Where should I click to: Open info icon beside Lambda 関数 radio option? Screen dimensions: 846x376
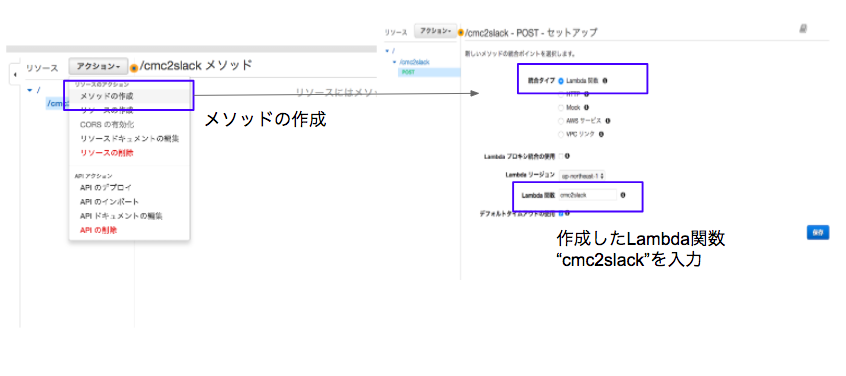605,81
